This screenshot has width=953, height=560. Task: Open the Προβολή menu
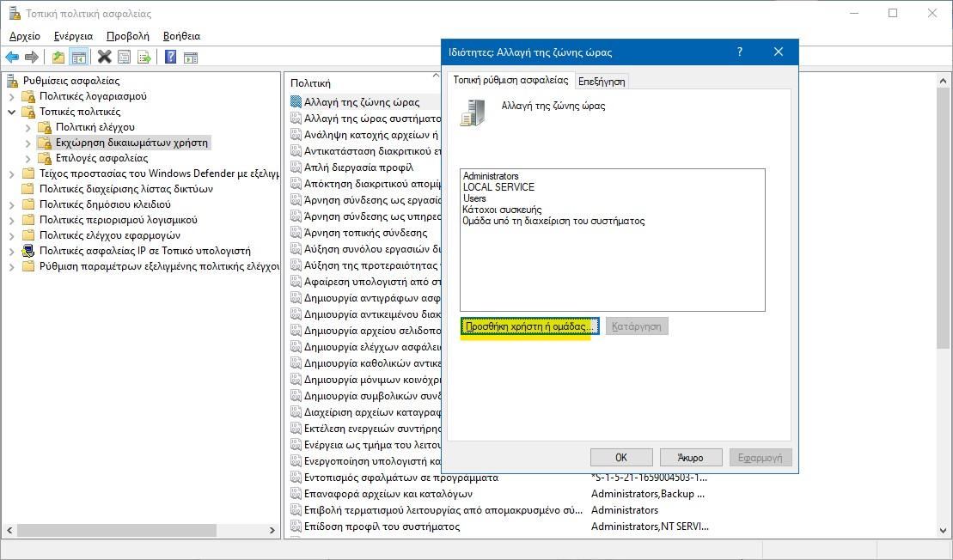[x=128, y=36]
